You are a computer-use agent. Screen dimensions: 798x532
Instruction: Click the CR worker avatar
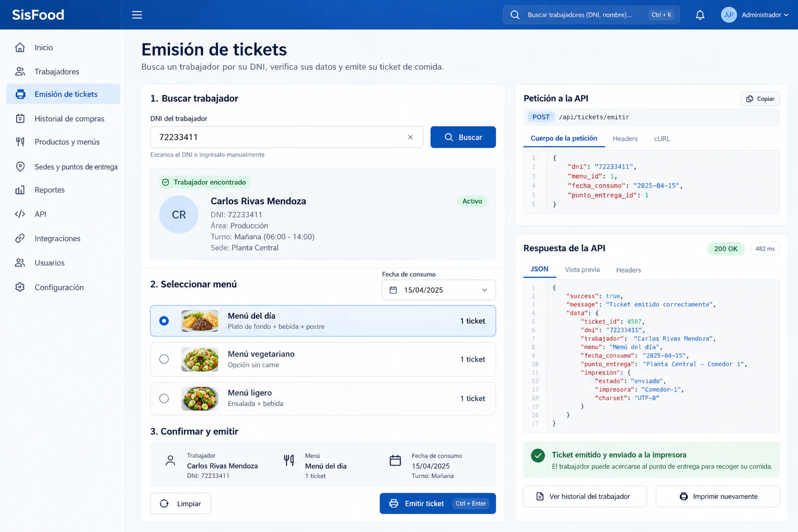(x=179, y=215)
